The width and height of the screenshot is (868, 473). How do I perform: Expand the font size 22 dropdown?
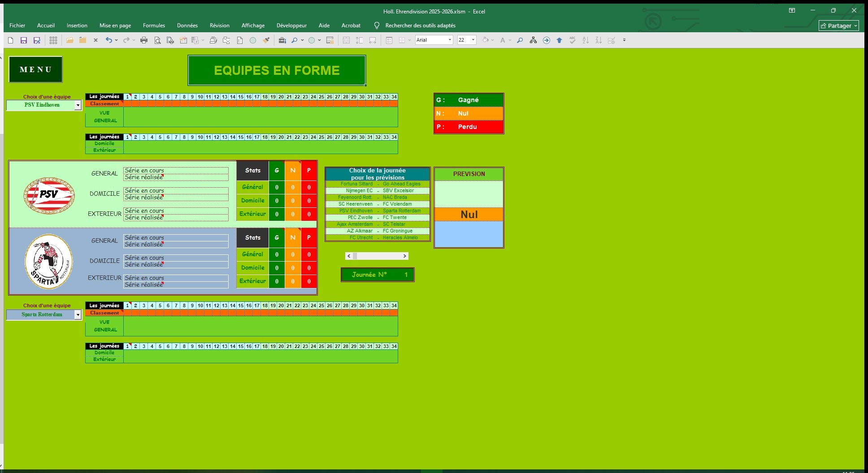click(473, 40)
